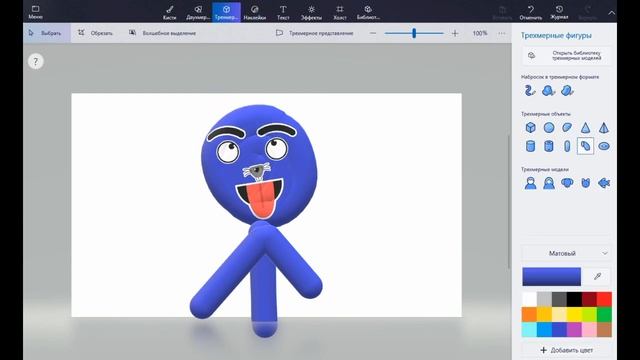The width and height of the screenshot is (640, 360).
Task: Start Волшебное выделение magic select
Action: click(162, 33)
